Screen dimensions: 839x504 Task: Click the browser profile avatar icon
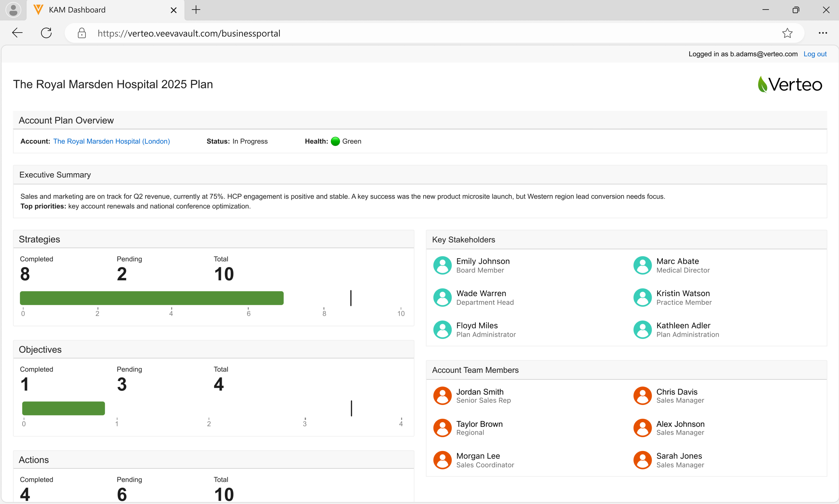(x=13, y=10)
